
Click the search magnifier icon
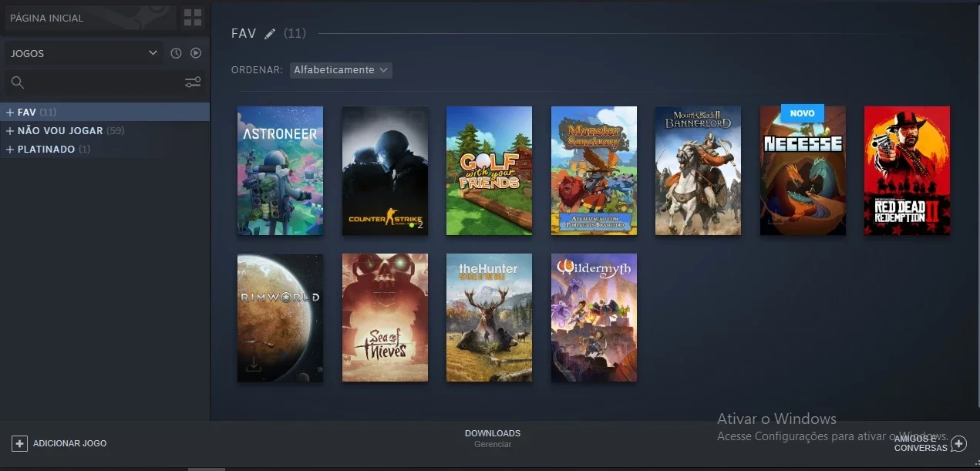18,82
